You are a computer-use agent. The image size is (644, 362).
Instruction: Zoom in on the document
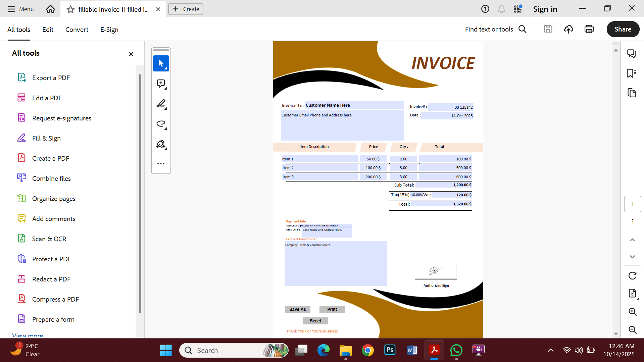(633, 312)
